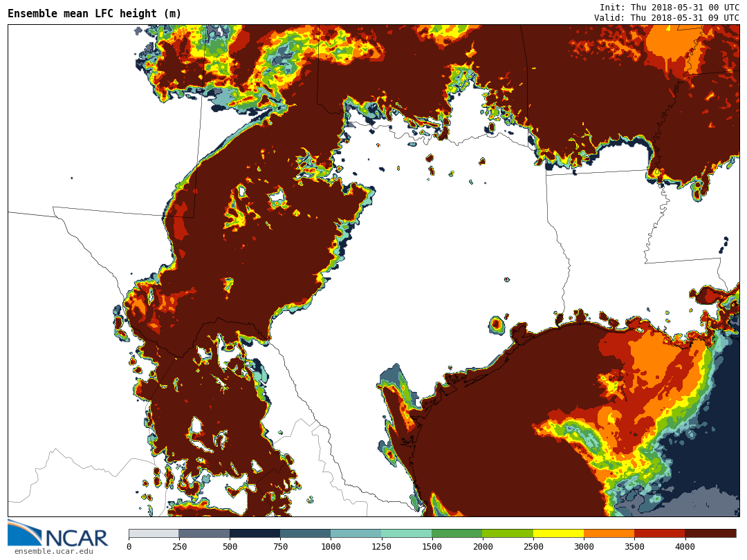The image size is (747, 560).
Task: Click the red 3500–4000 colorbar swatch
Action: tap(659, 534)
